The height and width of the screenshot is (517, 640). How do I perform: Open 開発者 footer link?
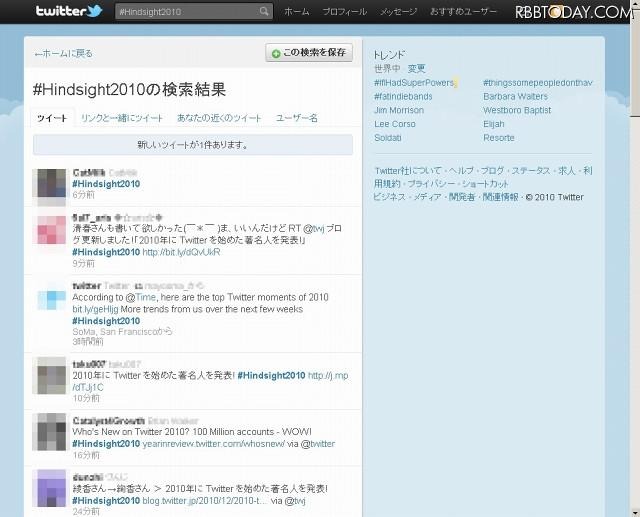(x=462, y=197)
